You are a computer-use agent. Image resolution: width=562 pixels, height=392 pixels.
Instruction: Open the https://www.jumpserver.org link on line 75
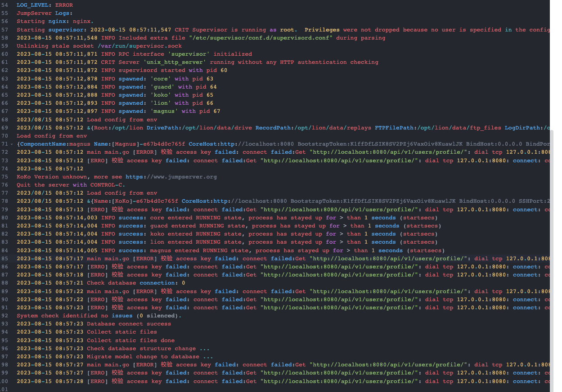[x=171, y=177]
